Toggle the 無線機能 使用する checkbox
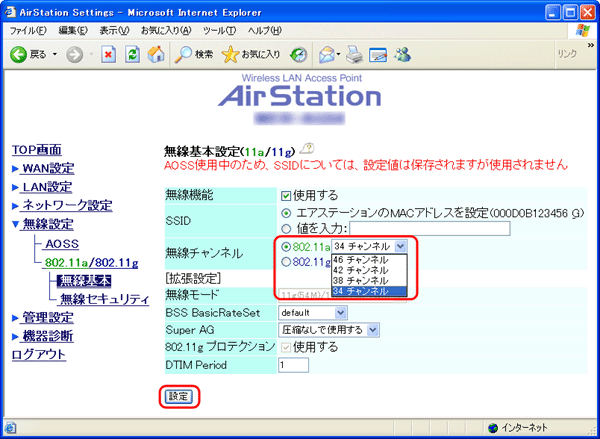Image resolution: width=600 pixels, height=439 pixels. point(285,196)
